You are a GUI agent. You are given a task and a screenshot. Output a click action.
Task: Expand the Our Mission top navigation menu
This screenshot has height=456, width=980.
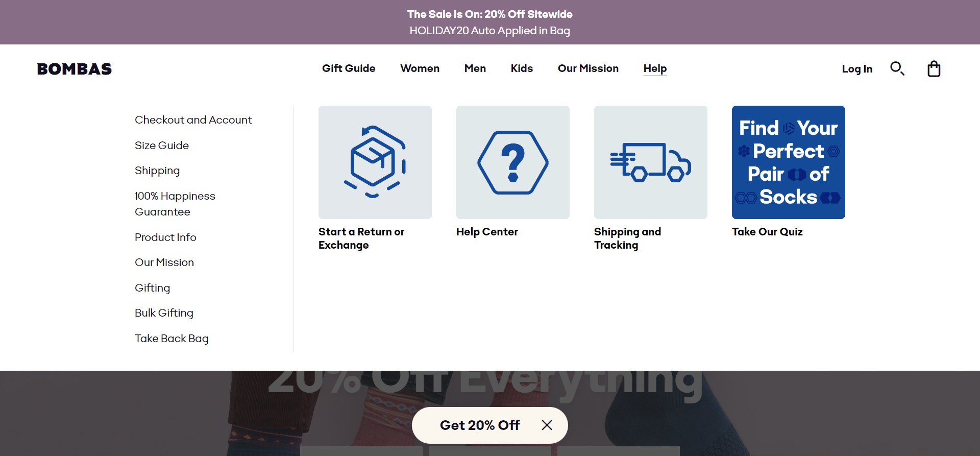point(588,68)
